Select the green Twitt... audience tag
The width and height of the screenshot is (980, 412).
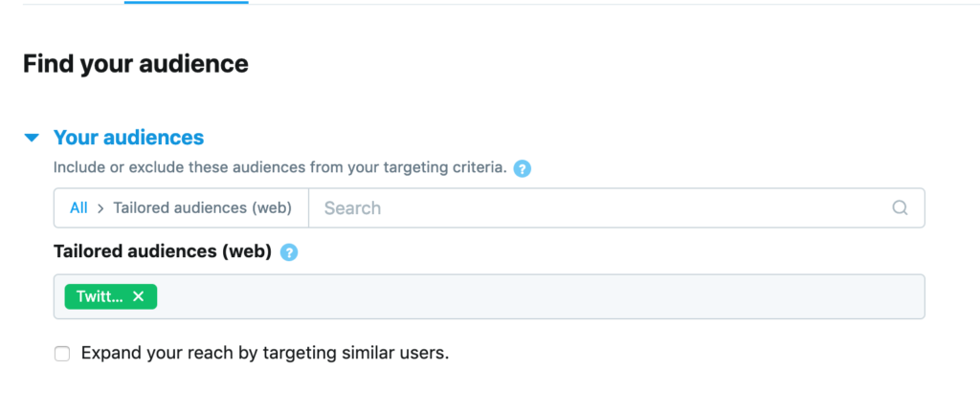pos(99,296)
